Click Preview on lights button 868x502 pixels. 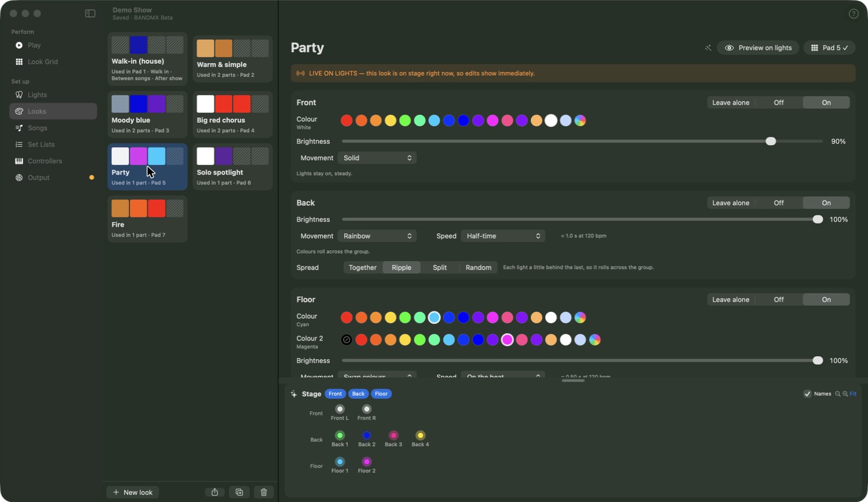[758, 48]
